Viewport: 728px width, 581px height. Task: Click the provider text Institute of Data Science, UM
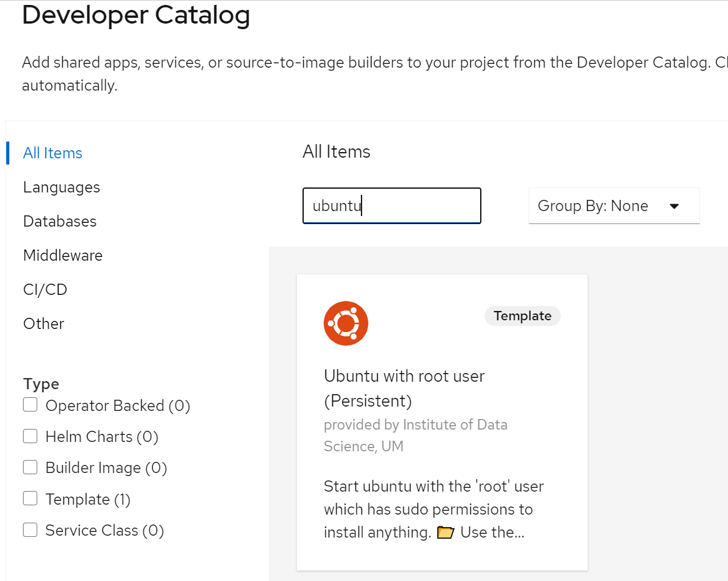coord(416,435)
